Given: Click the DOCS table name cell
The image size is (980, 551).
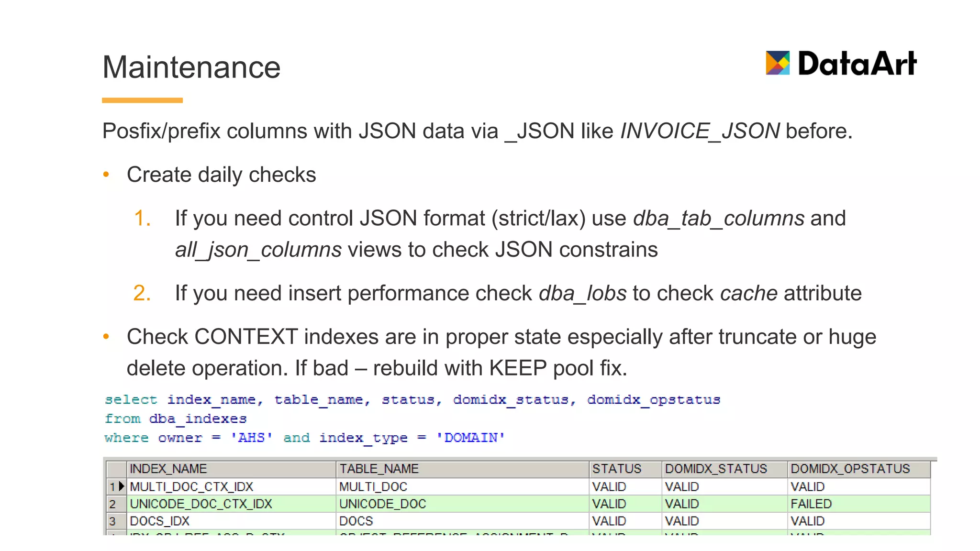Looking at the screenshot, I should 463,521.
